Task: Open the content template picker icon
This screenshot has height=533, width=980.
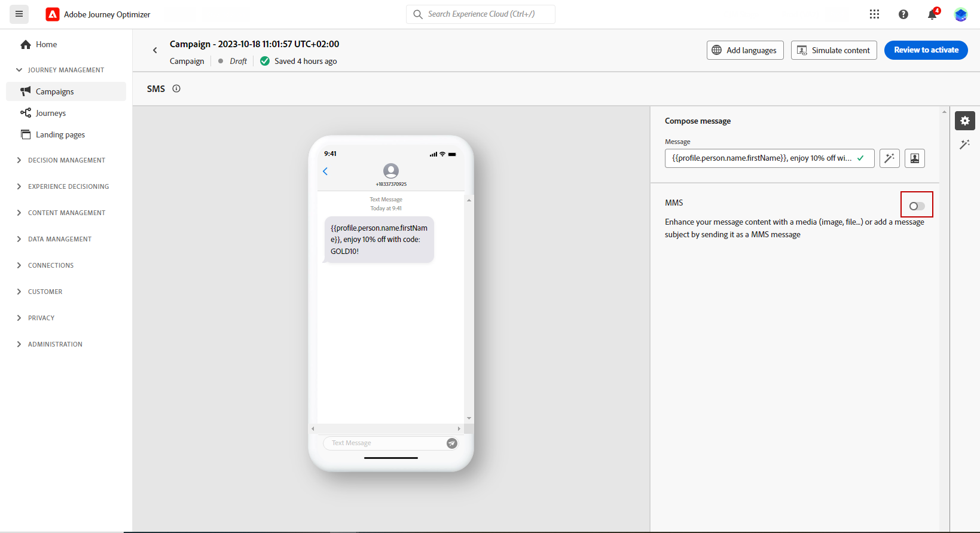Action: [915, 158]
